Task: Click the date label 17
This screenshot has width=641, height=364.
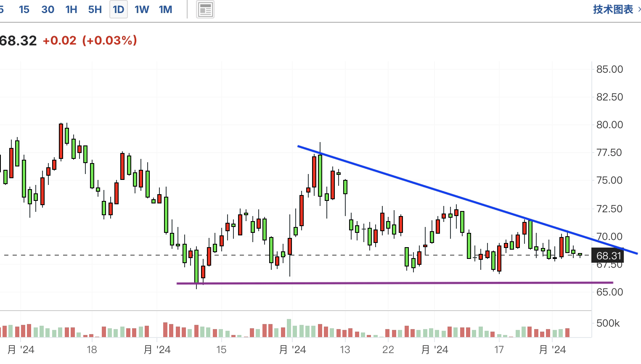Action: pos(499,350)
